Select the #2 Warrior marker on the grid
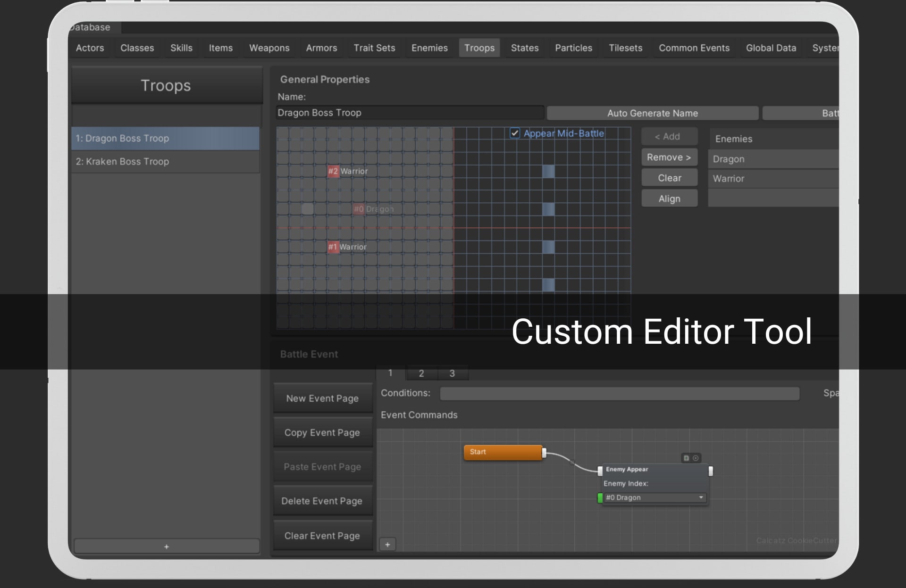Image resolution: width=906 pixels, height=588 pixels. (333, 171)
